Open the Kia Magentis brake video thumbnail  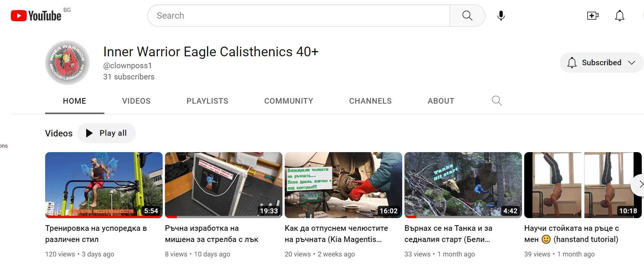tap(343, 185)
